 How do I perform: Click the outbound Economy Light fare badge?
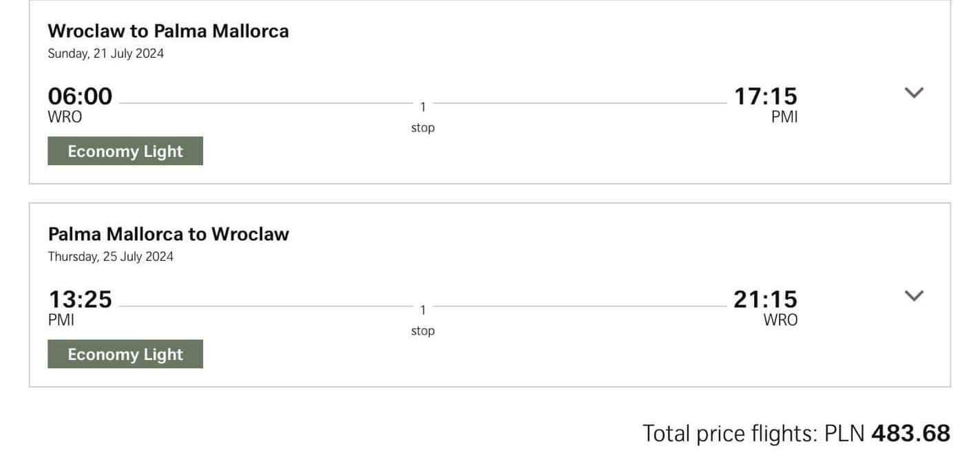click(125, 151)
